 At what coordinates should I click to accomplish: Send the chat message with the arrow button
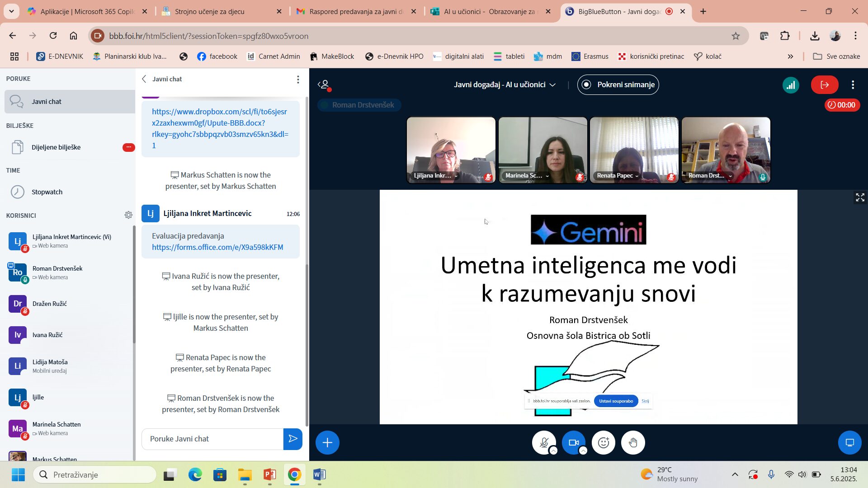pyautogui.click(x=293, y=439)
